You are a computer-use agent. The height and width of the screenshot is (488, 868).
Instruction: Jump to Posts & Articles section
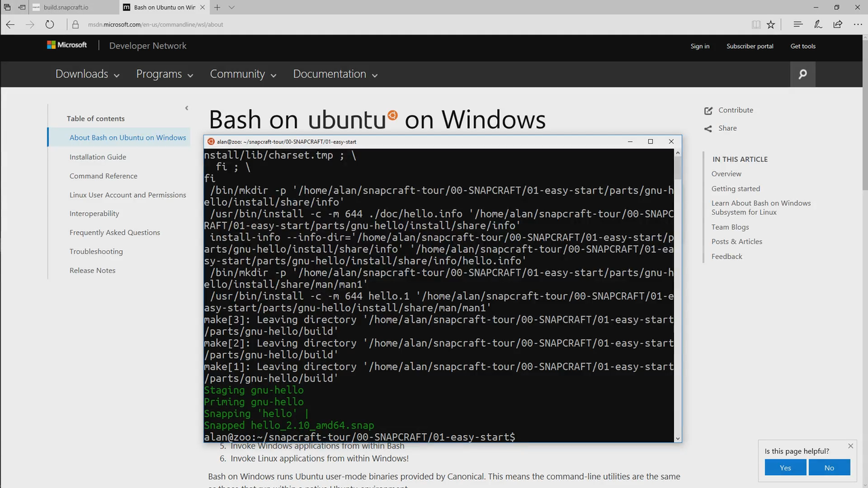[x=736, y=241]
